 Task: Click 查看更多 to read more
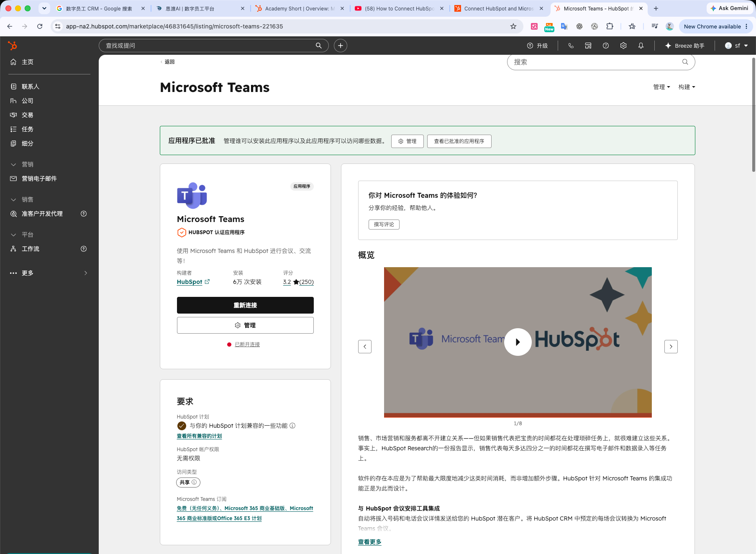370,542
